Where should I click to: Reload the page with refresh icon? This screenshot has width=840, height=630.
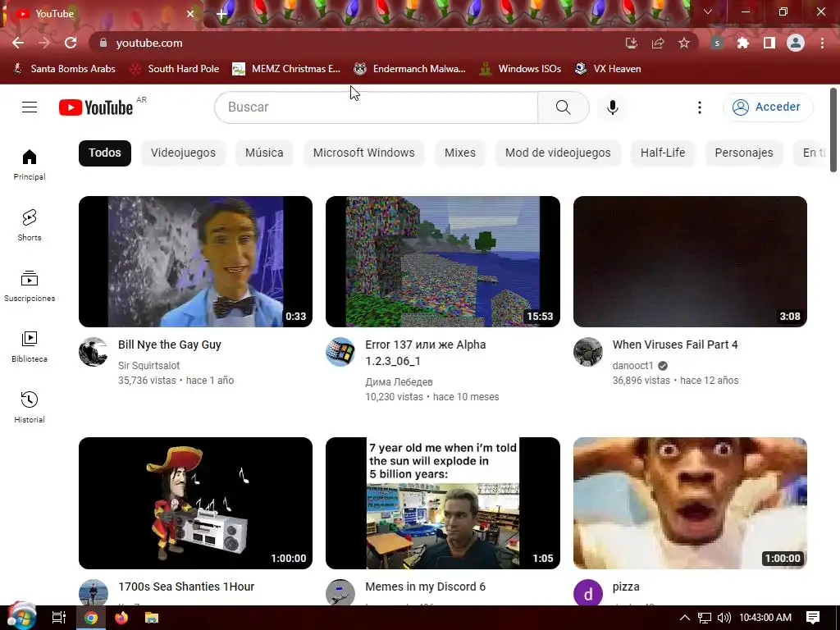71,43
